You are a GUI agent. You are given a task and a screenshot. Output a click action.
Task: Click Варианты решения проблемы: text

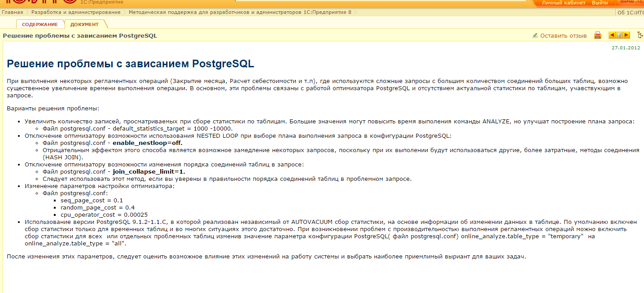pyautogui.click(x=53, y=109)
